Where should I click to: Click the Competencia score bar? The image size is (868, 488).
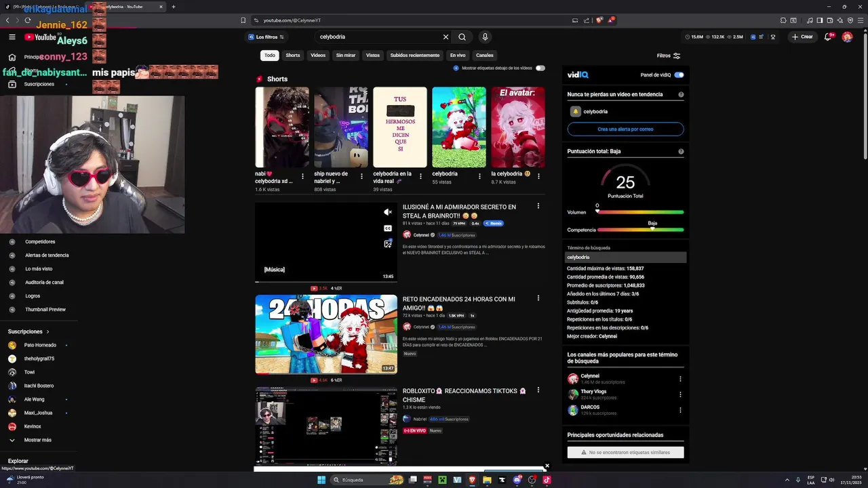pos(640,230)
